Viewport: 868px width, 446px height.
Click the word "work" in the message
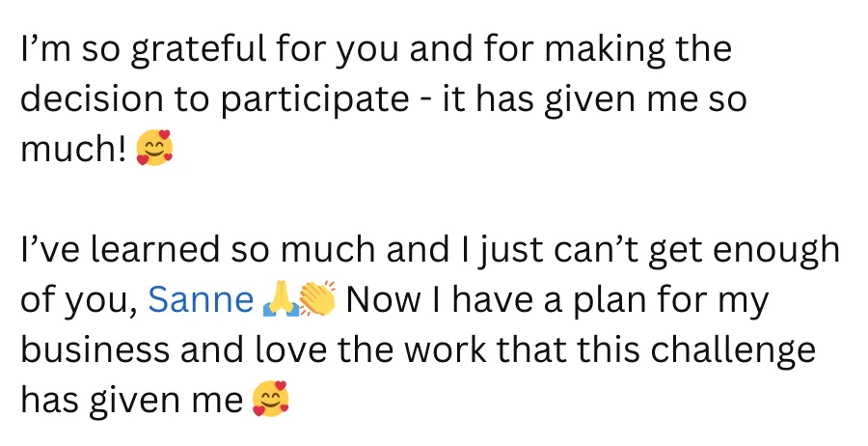(445, 349)
